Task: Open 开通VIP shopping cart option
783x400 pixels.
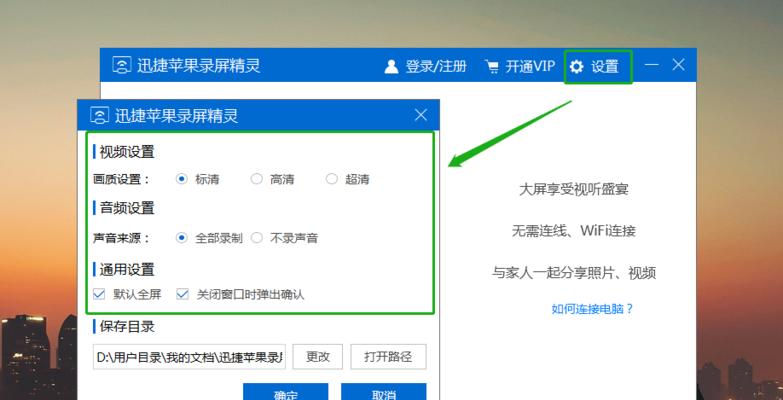Action: point(519,66)
